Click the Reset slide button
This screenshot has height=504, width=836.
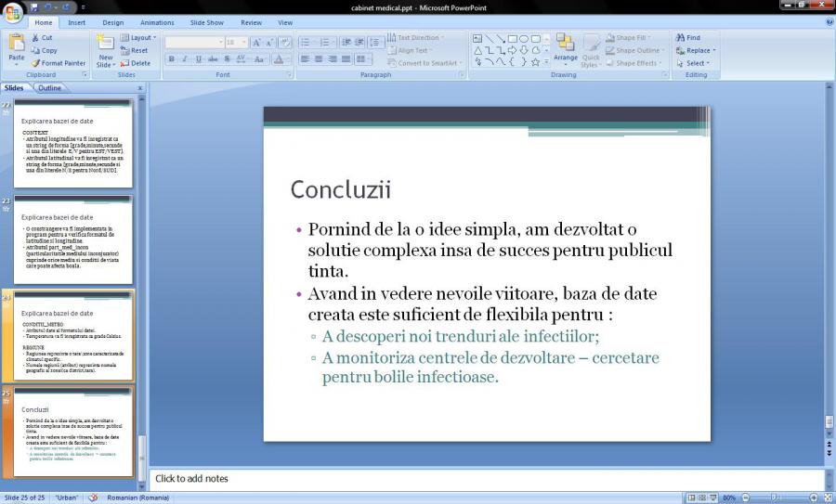tap(135, 51)
